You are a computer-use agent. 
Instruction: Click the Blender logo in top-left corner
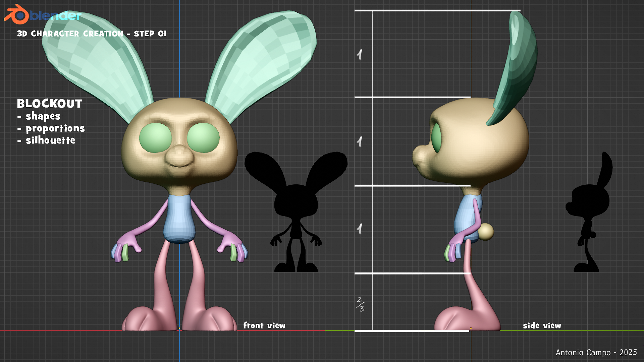[17, 15]
